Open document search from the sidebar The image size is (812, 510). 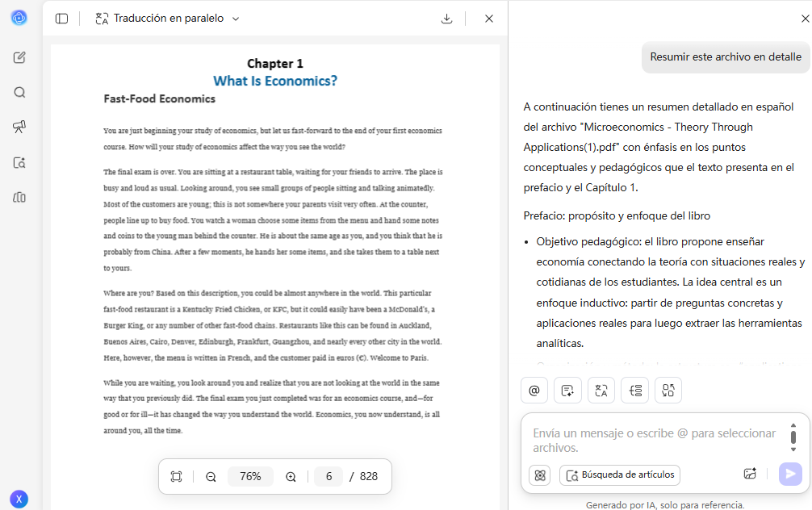(x=19, y=162)
